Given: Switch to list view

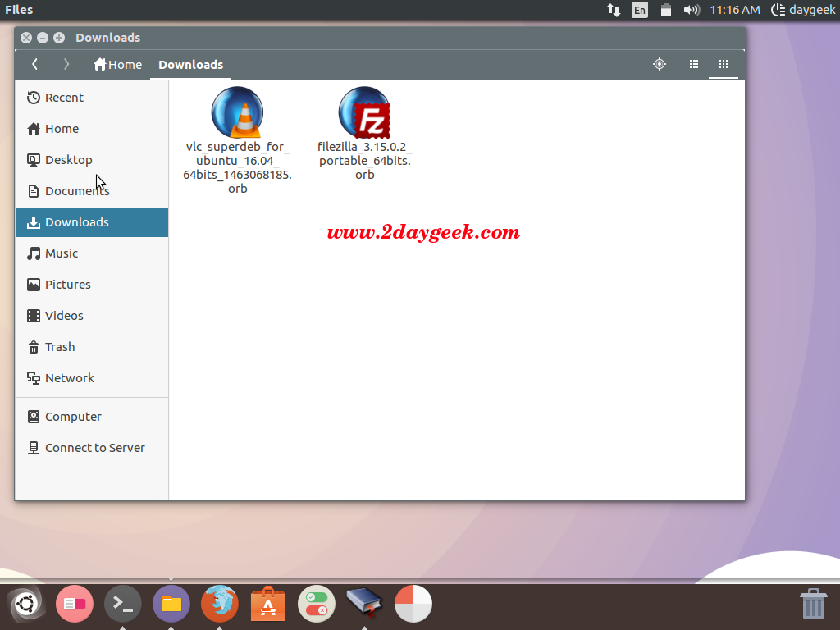Looking at the screenshot, I should [x=694, y=64].
